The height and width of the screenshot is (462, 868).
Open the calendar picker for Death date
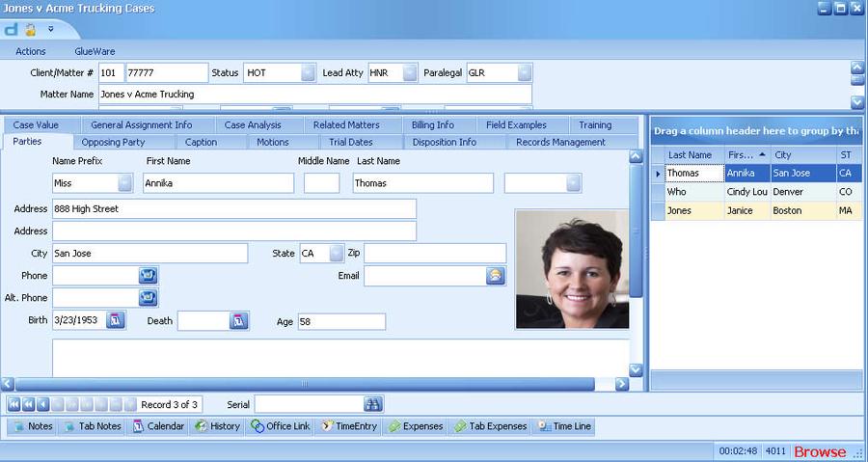[x=238, y=320]
